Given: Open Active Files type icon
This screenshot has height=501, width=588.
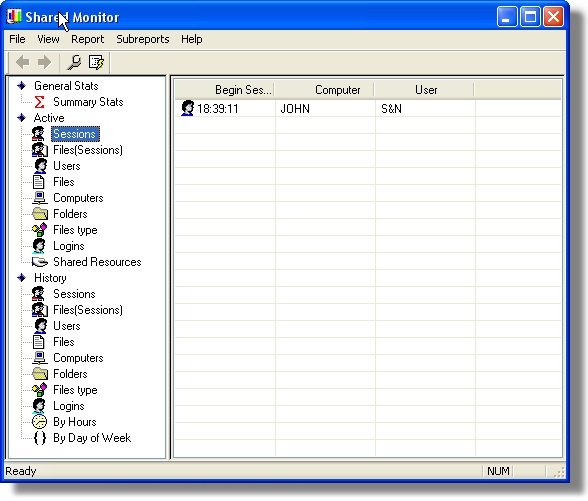Looking at the screenshot, I should pos(40,230).
